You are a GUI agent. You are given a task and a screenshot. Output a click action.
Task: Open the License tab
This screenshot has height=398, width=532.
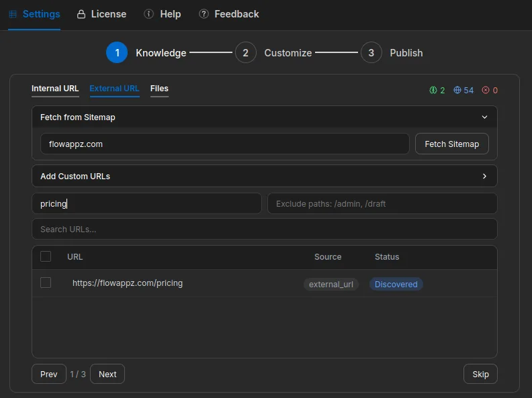[101, 14]
